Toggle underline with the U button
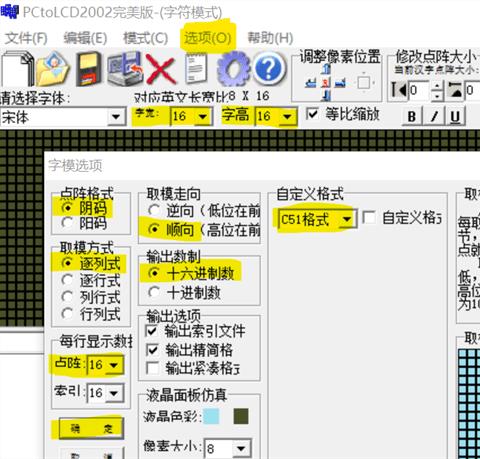 455,116
